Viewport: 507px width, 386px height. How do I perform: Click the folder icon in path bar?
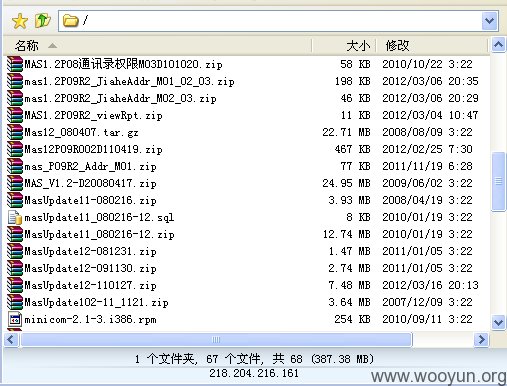(71, 21)
